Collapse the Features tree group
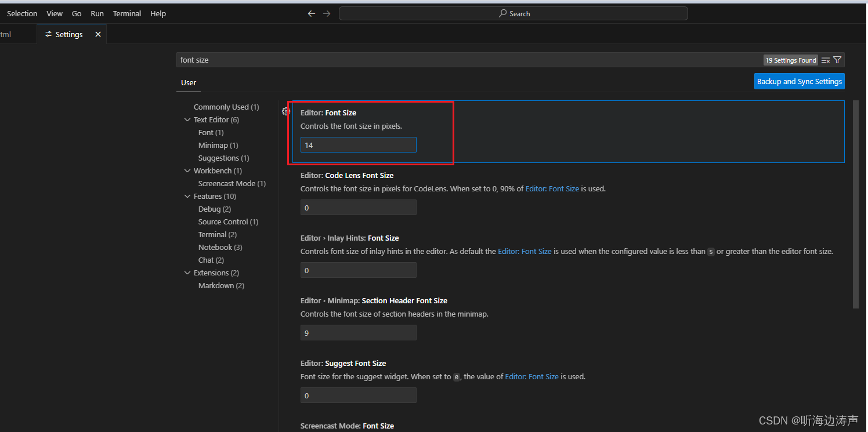 pyautogui.click(x=187, y=196)
